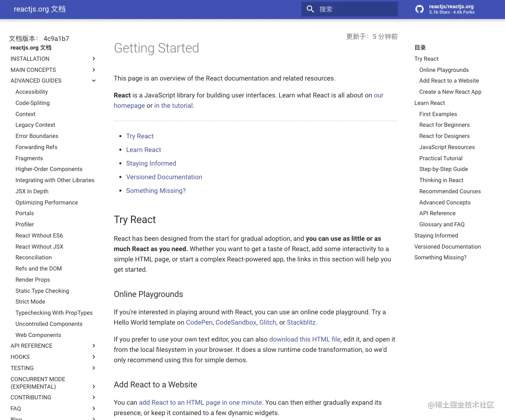Jump to Learn React bullet link
Viewport: 505px width, 420px height.
point(143,149)
